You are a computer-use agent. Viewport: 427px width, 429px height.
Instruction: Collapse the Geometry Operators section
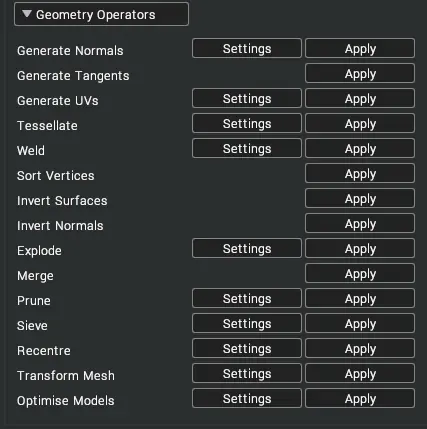coord(101,14)
